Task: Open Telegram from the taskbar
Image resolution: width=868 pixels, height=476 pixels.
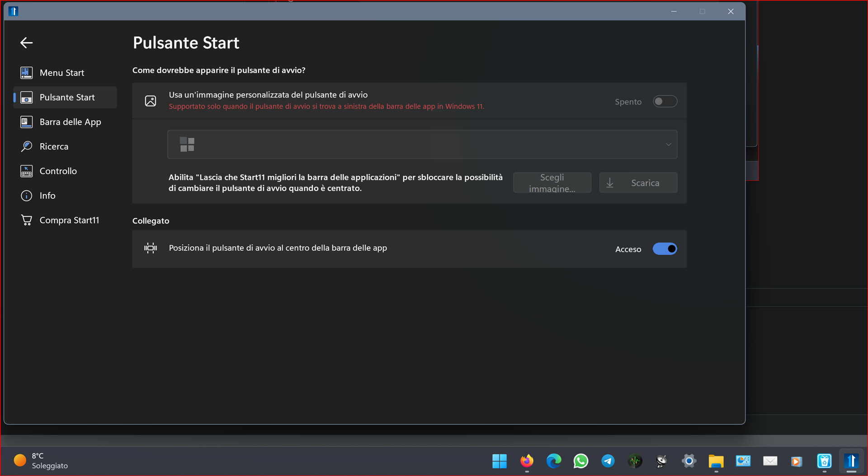Action: click(x=608, y=461)
